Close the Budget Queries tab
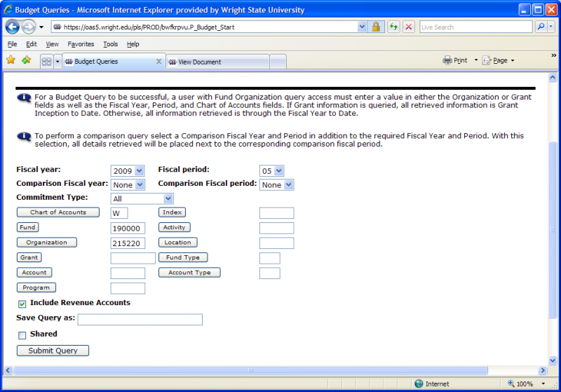Viewport: 561px width, 392px height. (159, 62)
